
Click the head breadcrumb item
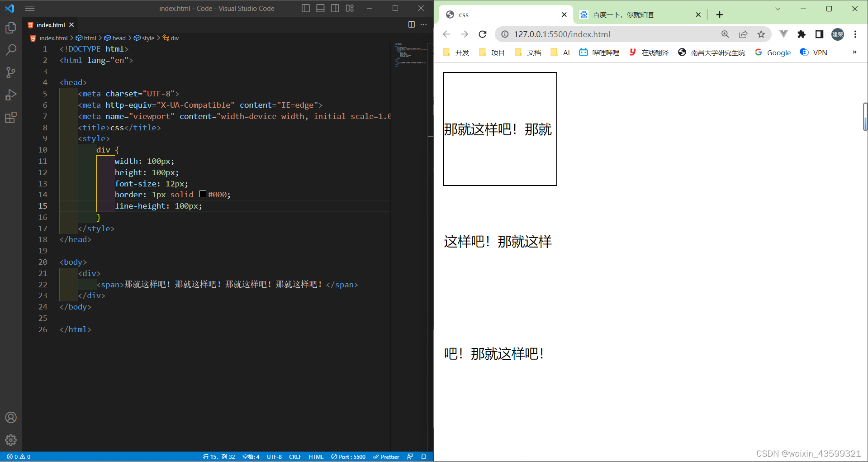point(115,38)
